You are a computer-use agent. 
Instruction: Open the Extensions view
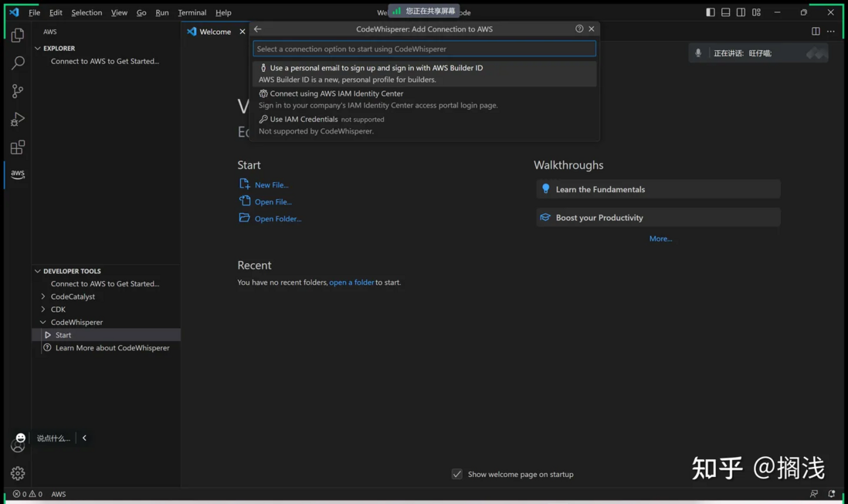coord(17,147)
